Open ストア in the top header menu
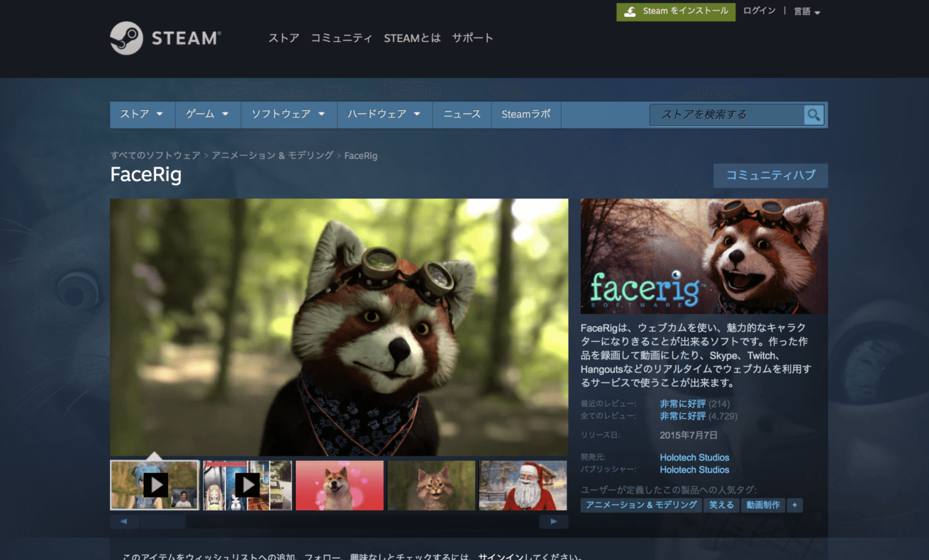 tap(284, 38)
